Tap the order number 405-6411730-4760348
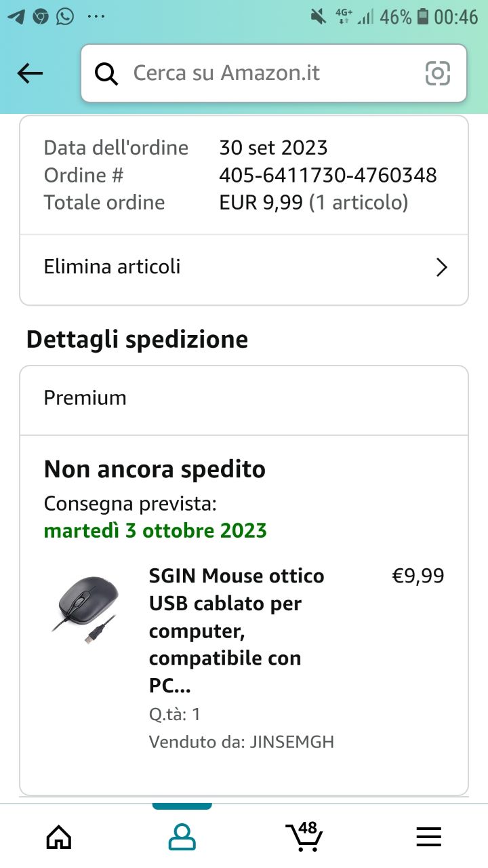The image size is (488, 868). (x=328, y=176)
